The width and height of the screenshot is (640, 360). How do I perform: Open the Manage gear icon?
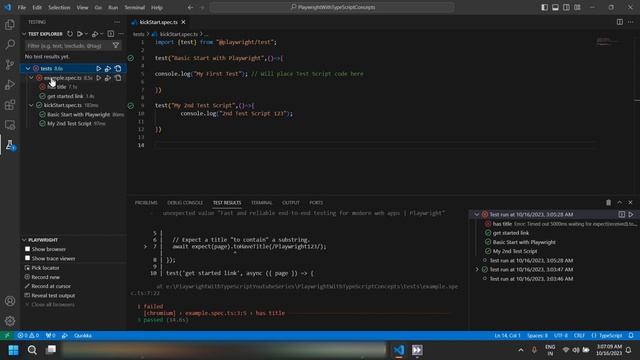pos(10,321)
